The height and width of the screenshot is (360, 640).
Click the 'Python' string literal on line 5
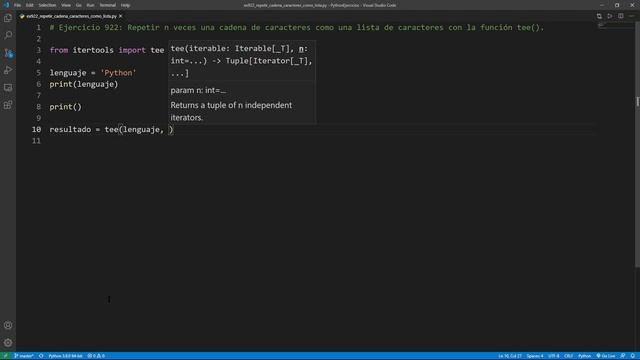point(118,73)
